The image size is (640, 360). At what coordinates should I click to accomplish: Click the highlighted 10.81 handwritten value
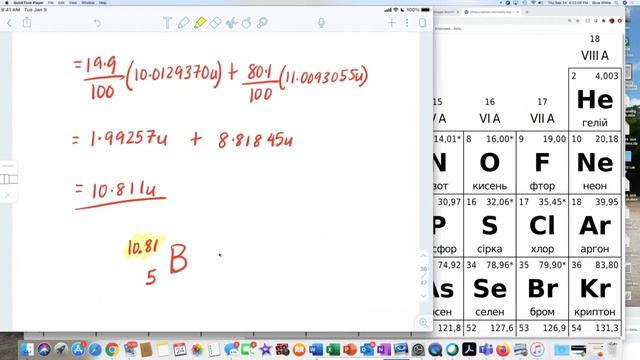pos(143,247)
